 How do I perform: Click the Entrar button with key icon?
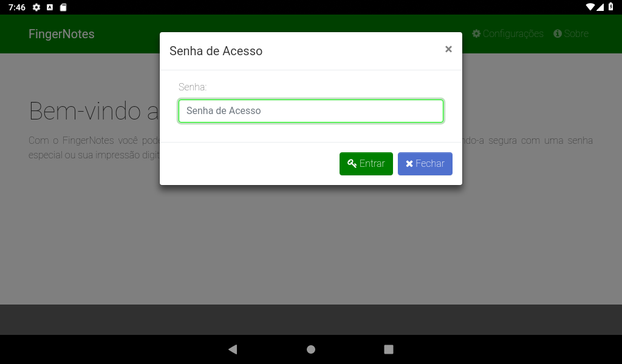(366, 164)
